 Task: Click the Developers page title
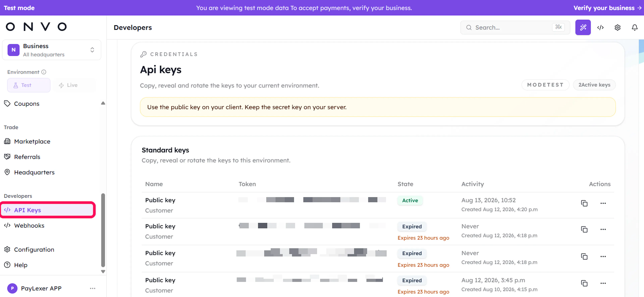tap(133, 28)
